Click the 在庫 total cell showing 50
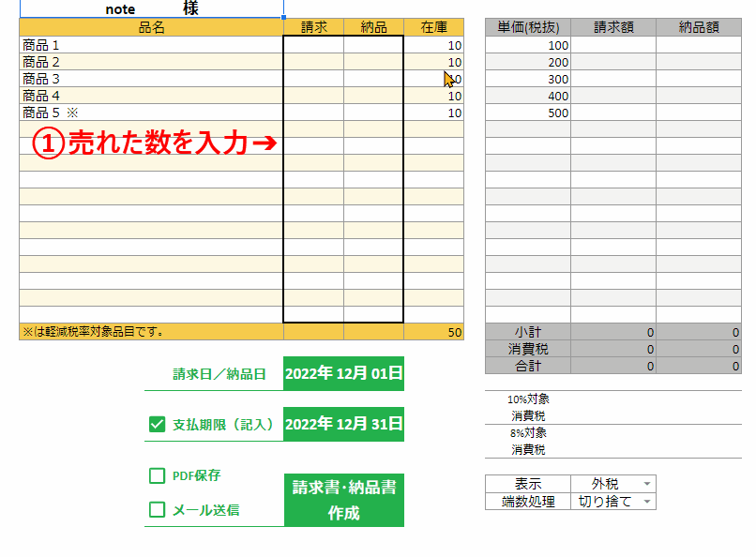This screenshot has height=557, width=756. (433, 332)
